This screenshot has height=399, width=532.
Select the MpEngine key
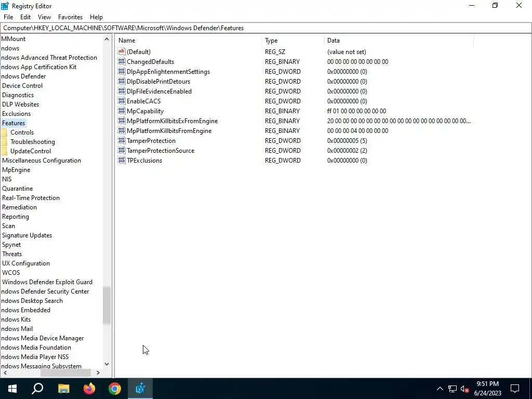click(16, 170)
